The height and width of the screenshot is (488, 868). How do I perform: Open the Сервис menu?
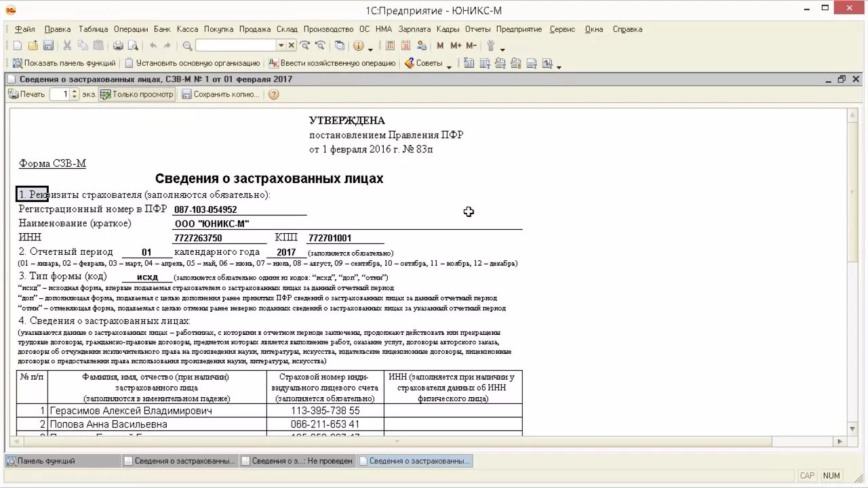[562, 29]
